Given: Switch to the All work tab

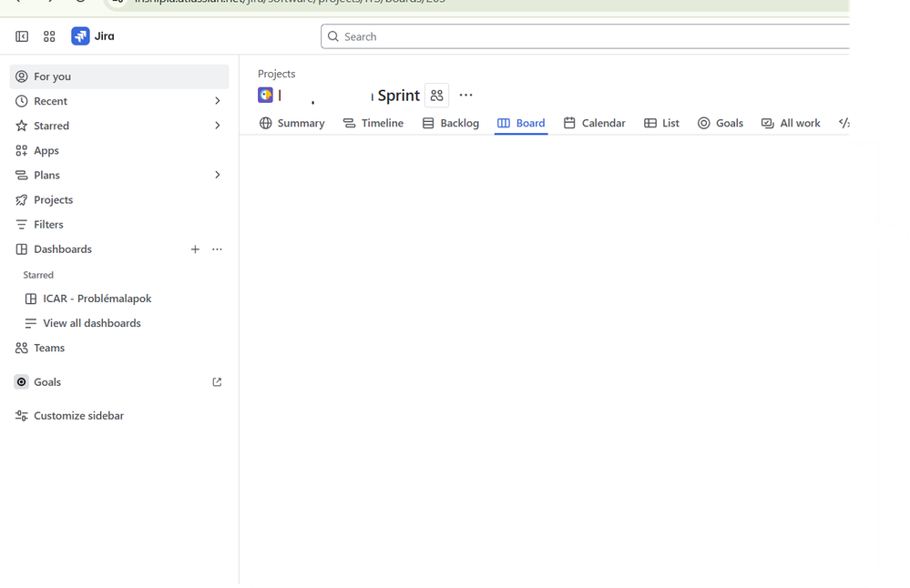Looking at the screenshot, I should coord(791,123).
